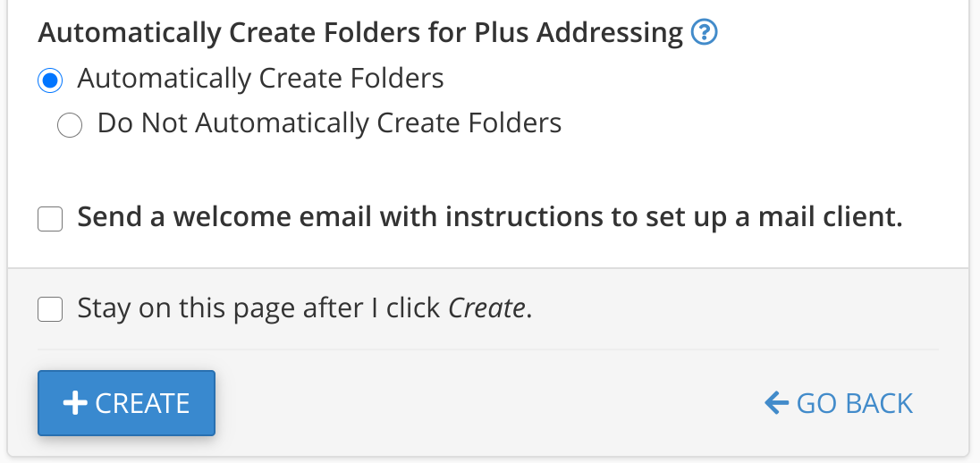Enable the welcome email checkbox
The image size is (980, 463).
pyautogui.click(x=50, y=219)
